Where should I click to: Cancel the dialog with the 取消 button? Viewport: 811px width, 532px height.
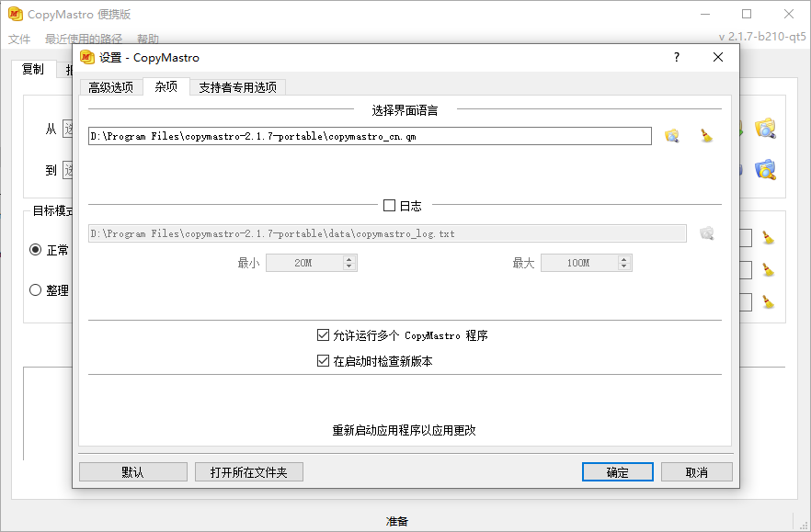(697, 472)
